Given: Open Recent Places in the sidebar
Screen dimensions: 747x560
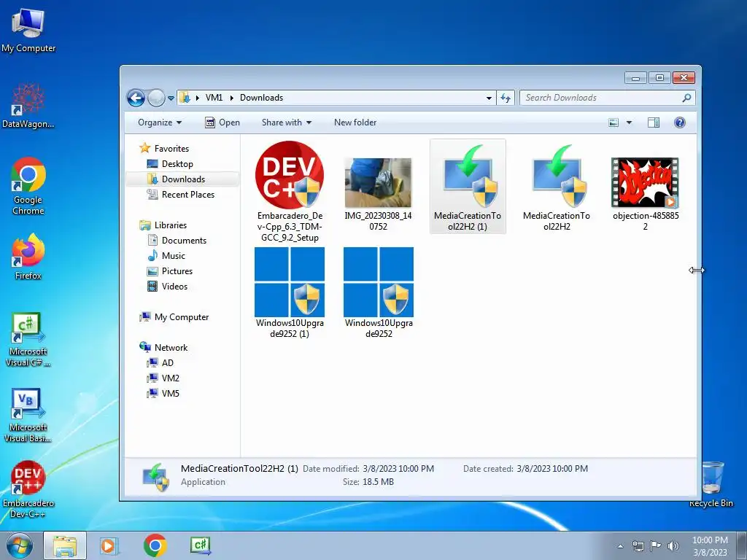Looking at the screenshot, I should (181, 194).
